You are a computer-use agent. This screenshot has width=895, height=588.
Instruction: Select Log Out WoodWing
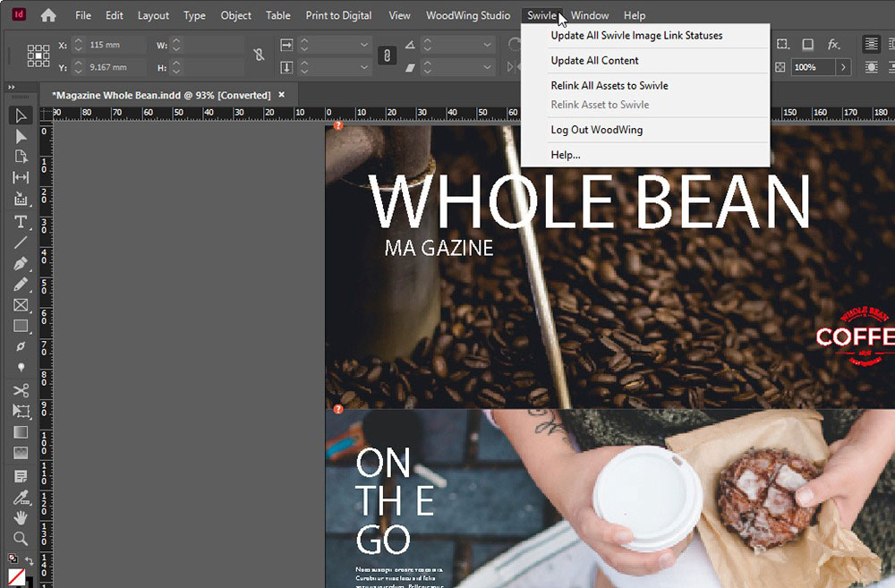(596, 130)
